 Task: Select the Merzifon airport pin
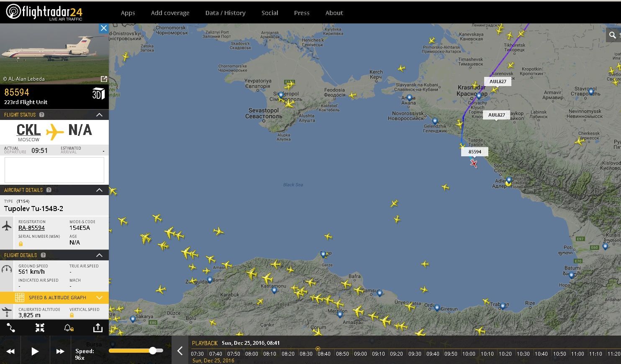tap(340, 314)
